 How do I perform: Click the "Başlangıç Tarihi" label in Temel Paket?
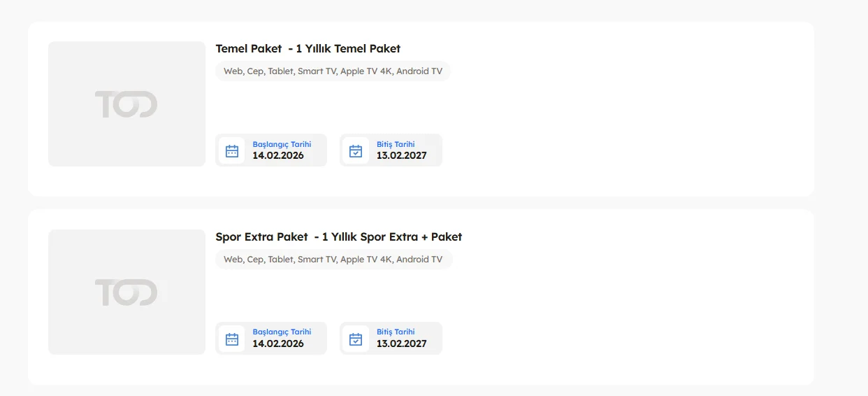282,144
